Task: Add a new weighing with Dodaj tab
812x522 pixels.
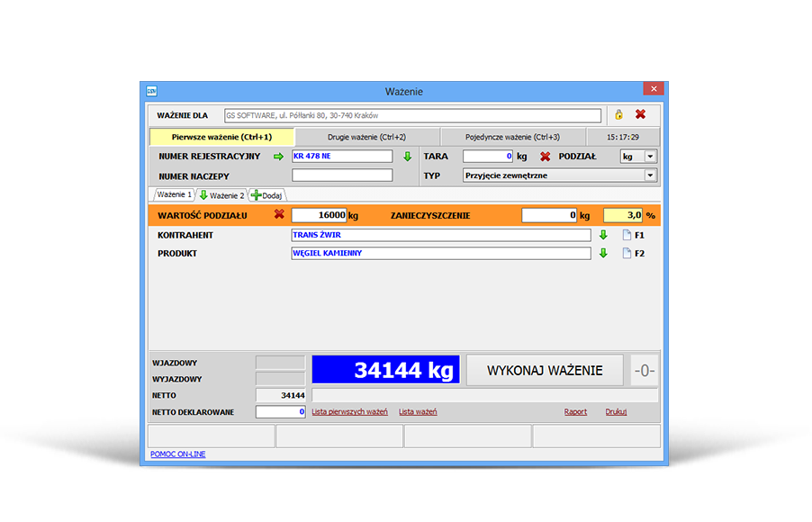Action: (x=267, y=195)
